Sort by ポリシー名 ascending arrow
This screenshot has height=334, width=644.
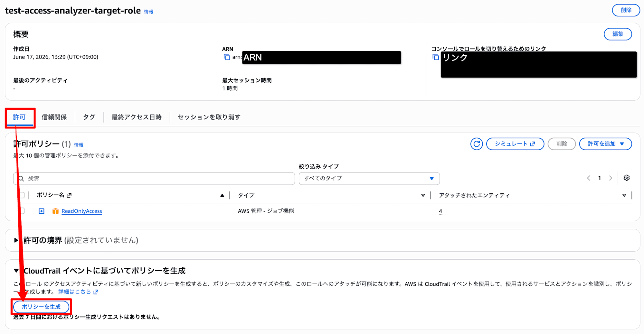pyautogui.click(x=222, y=195)
